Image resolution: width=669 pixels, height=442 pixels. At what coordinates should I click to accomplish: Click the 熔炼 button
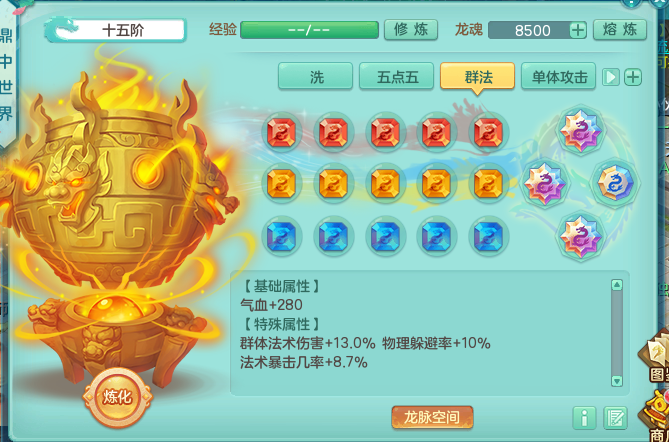tap(620, 30)
